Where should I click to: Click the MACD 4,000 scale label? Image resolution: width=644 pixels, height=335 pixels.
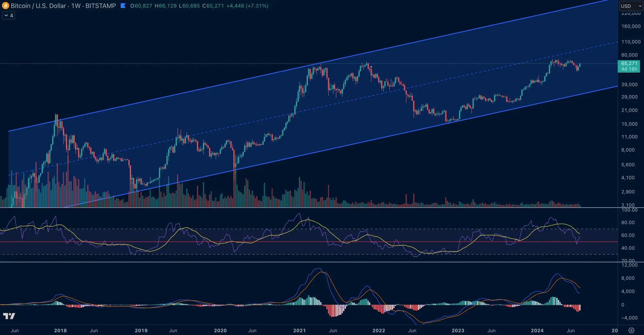tap(628, 291)
